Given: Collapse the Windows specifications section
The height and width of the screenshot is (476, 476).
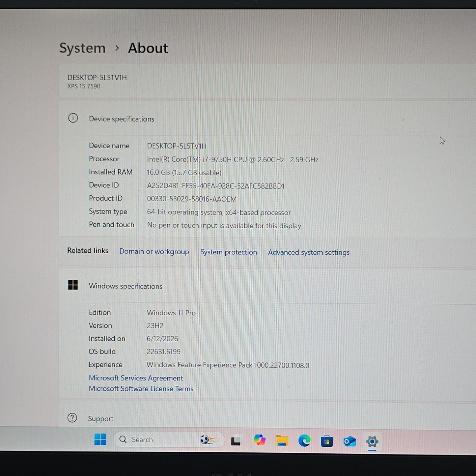Looking at the screenshot, I should pyautogui.click(x=267, y=286).
